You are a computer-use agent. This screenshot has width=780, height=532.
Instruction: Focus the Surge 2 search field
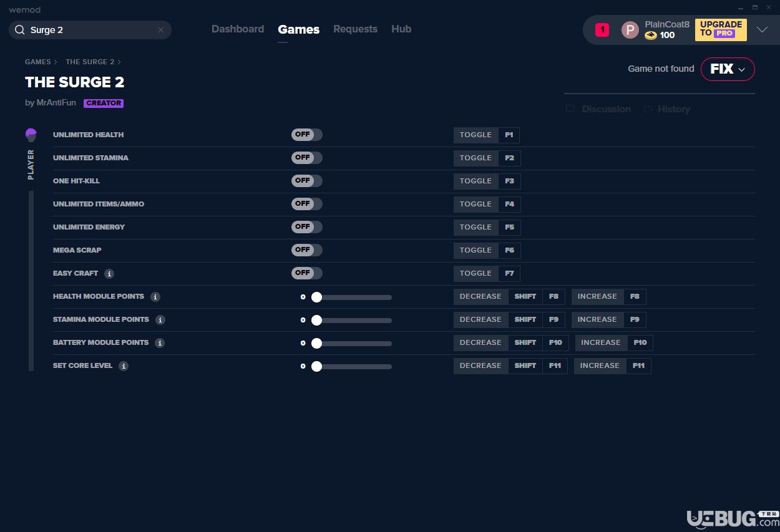pyautogui.click(x=90, y=30)
